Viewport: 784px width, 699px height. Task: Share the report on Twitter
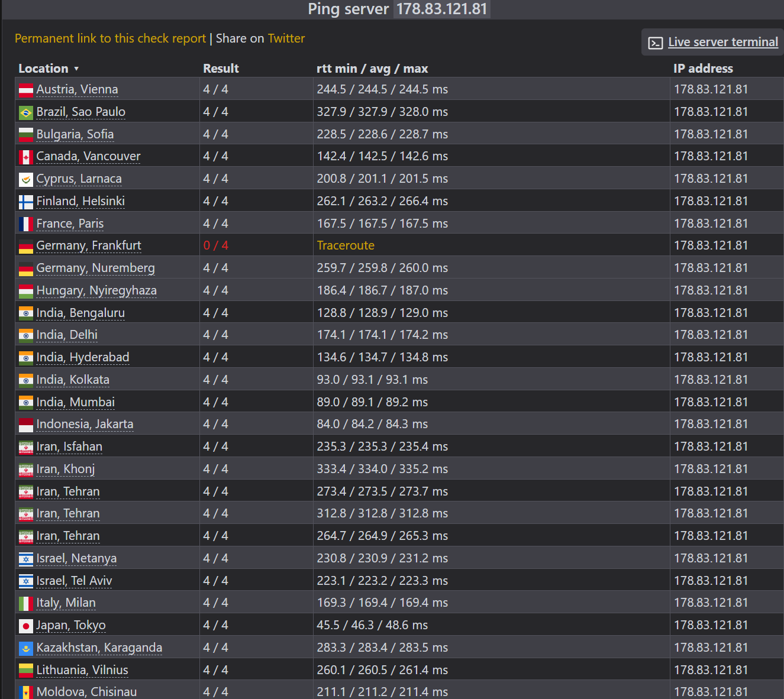[x=286, y=38]
